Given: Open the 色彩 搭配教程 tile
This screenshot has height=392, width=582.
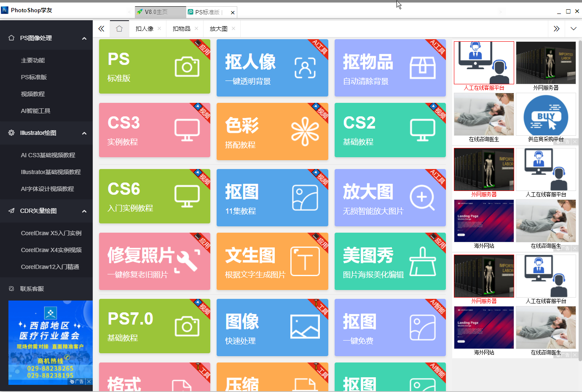Looking at the screenshot, I should click(x=272, y=132).
